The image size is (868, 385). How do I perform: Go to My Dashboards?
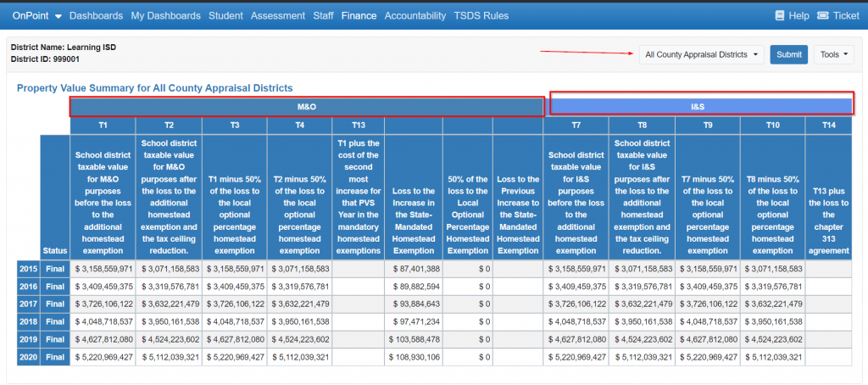165,16
